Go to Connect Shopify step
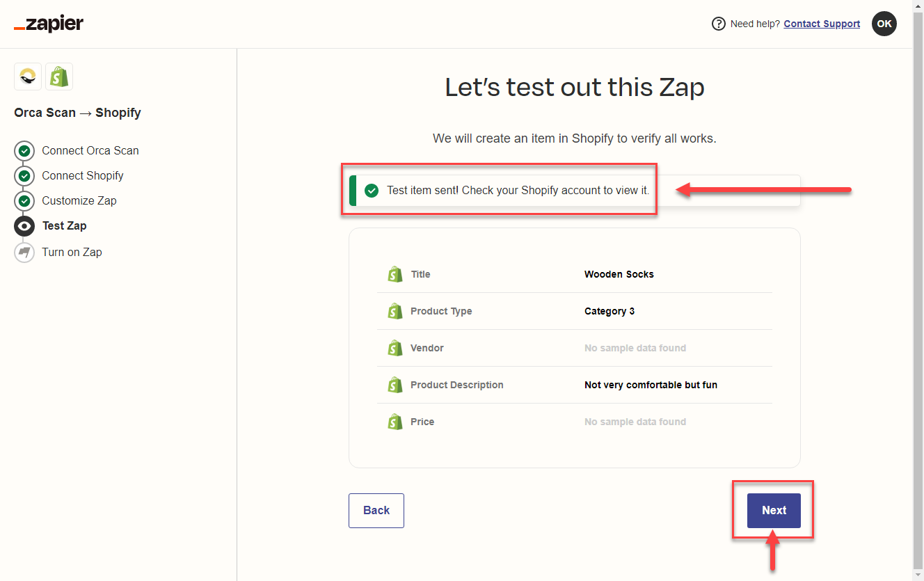This screenshot has height=581, width=924. click(82, 175)
